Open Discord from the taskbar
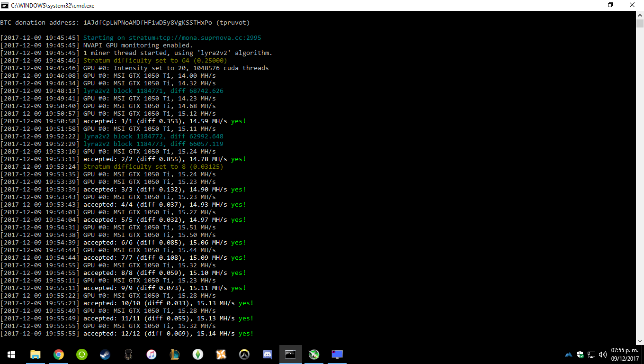 [x=267, y=355]
